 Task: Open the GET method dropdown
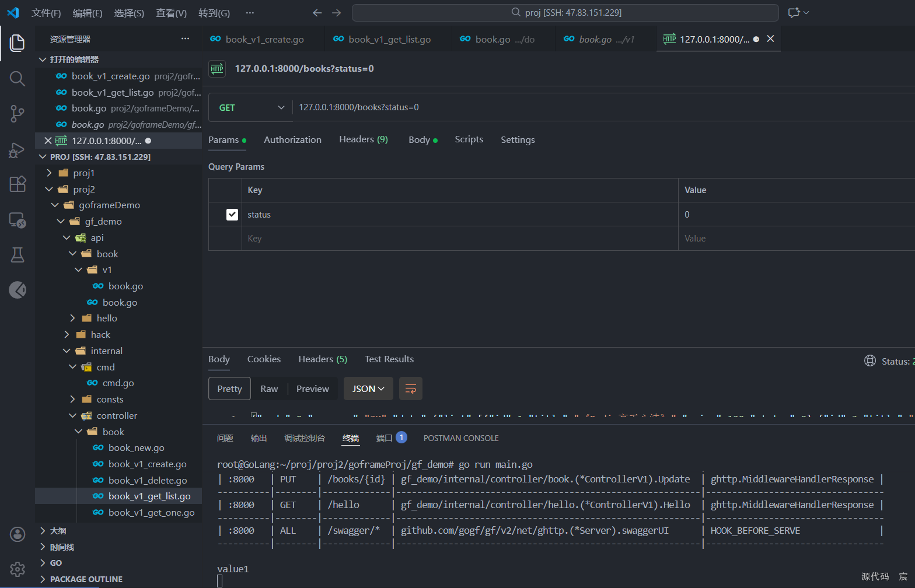pos(250,107)
